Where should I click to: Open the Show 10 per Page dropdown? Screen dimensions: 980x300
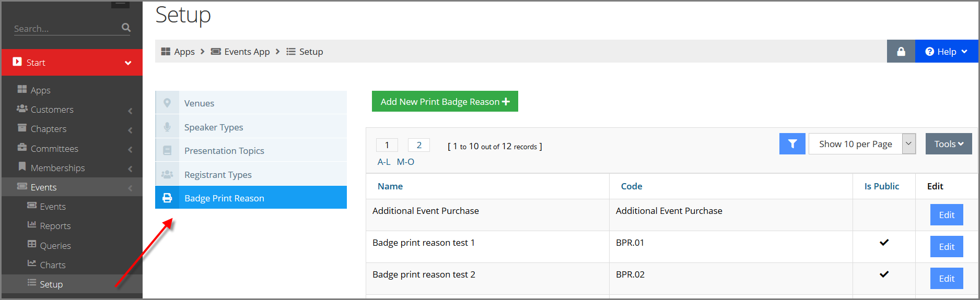point(862,144)
